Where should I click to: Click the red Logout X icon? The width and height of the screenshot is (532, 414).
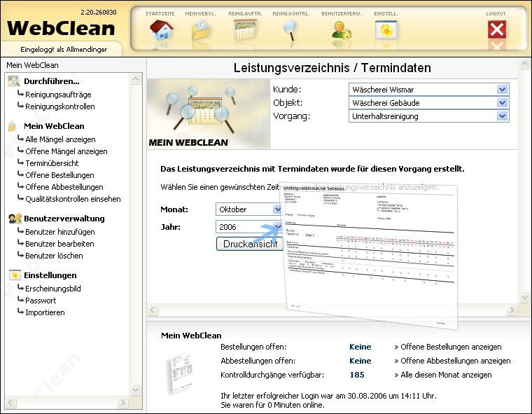[497, 29]
